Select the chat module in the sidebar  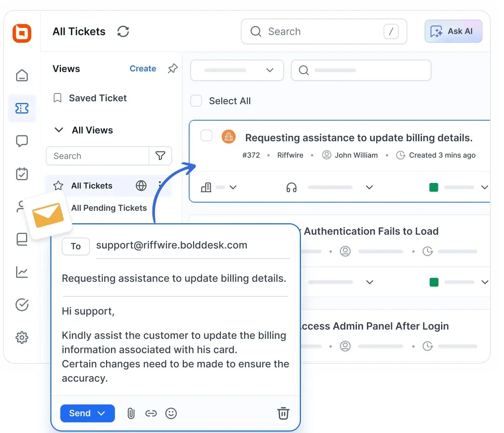coord(22,141)
